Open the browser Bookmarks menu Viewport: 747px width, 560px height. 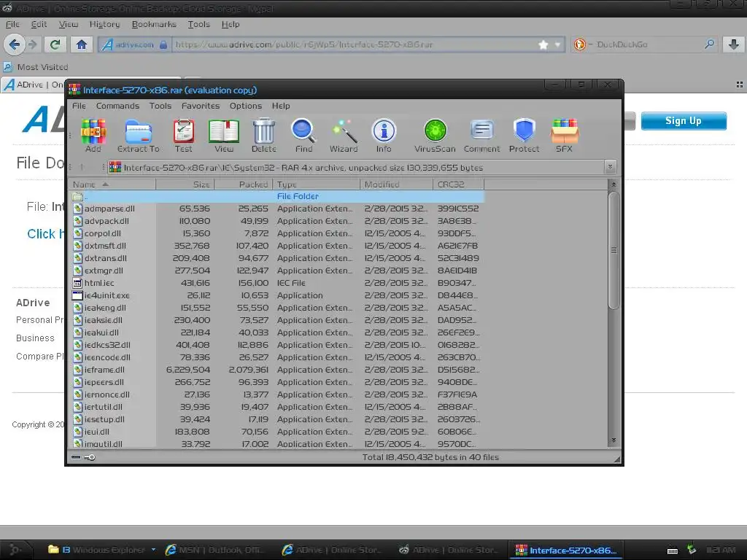(x=154, y=24)
